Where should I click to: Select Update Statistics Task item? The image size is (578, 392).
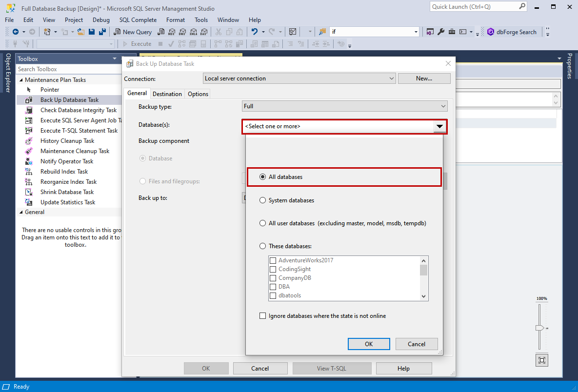[69, 202]
